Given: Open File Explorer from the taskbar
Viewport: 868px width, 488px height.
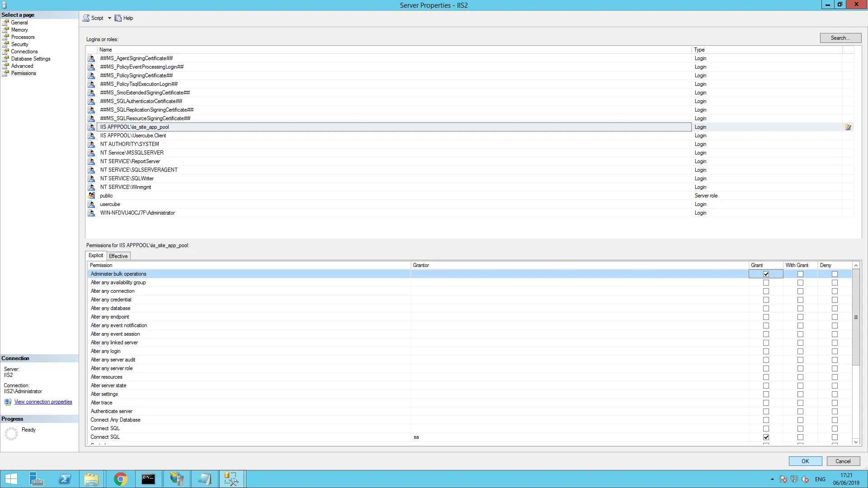Looking at the screenshot, I should click(92, 479).
